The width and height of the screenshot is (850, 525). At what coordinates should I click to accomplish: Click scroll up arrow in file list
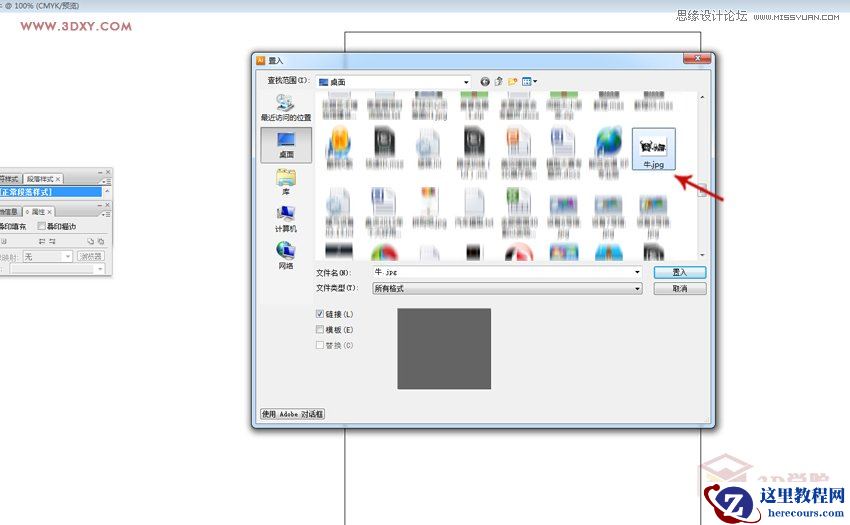pyautogui.click(x=702, y=98)
